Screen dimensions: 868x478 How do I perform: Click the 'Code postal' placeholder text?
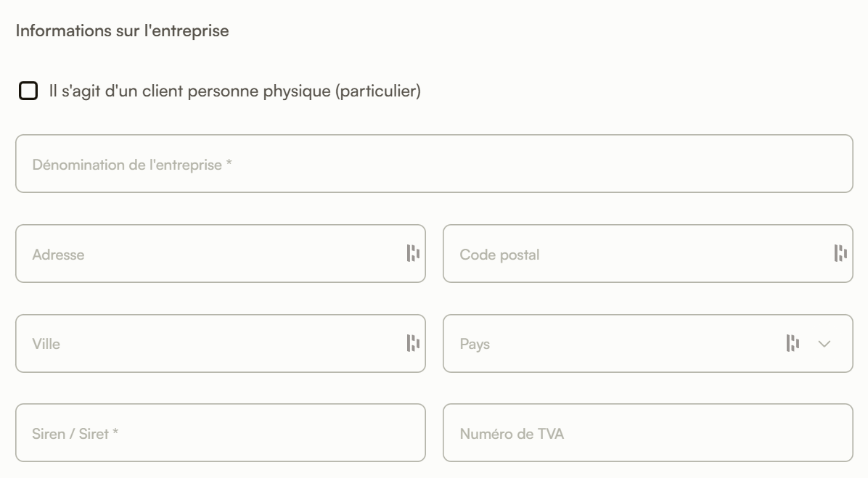(x=499, y=255)
